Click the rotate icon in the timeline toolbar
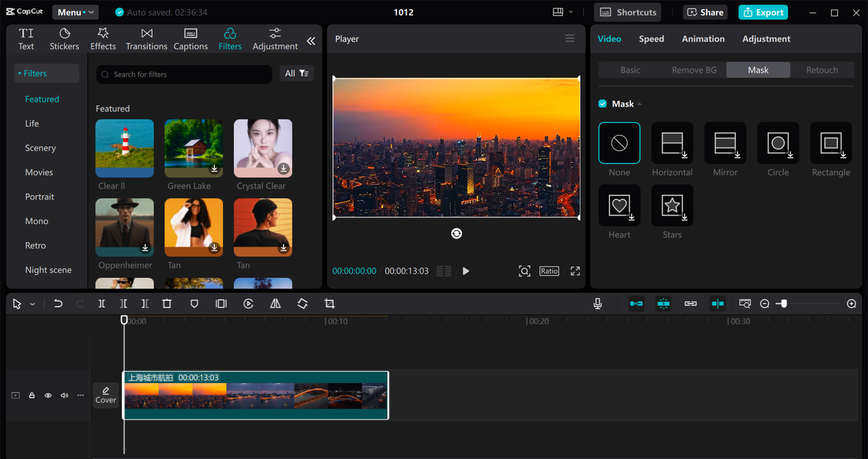 point(302,304)
